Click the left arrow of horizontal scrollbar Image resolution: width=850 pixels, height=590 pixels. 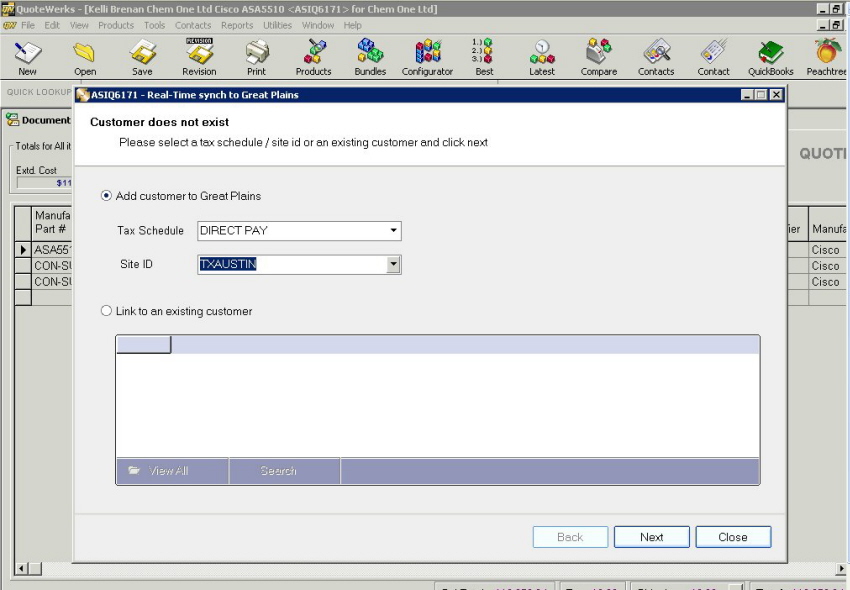21,569
